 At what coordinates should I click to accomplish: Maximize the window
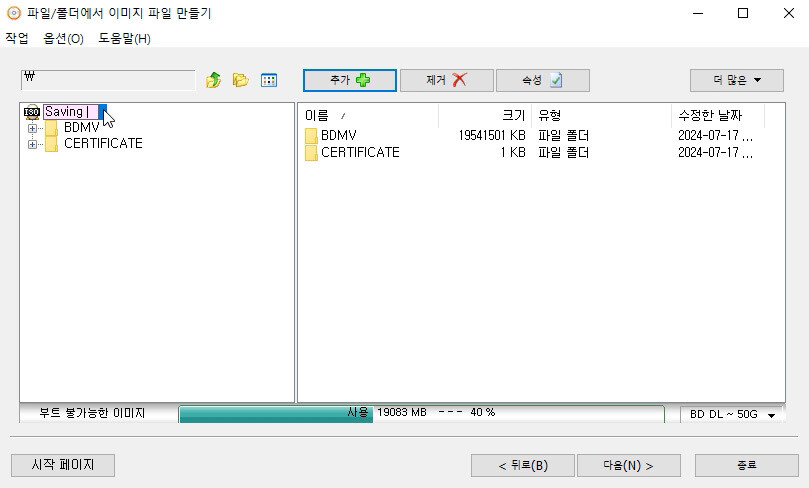click(743, 13)
